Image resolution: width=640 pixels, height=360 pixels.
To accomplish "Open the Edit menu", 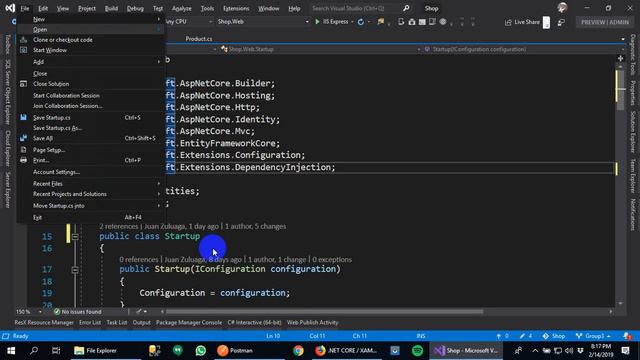I will [x=43, y=8].
